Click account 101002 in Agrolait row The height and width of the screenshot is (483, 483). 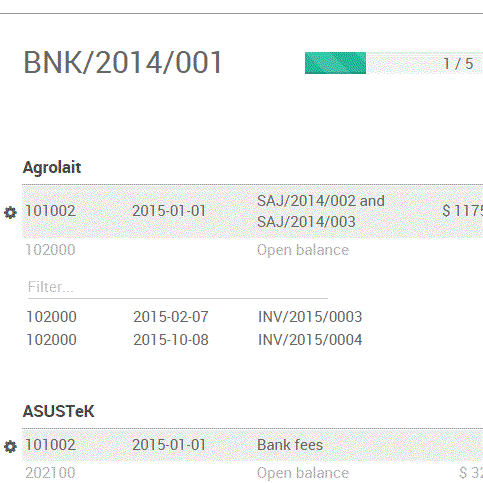(x=50, y=211)
